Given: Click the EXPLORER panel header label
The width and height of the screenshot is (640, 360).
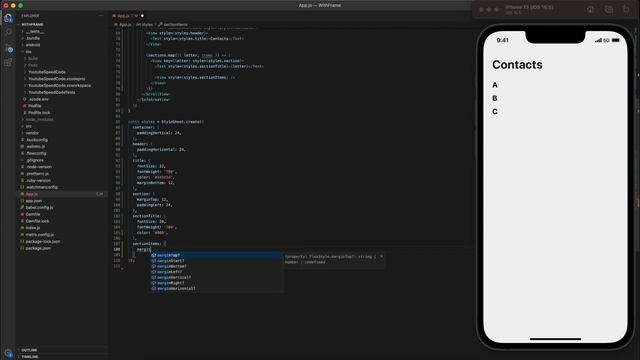Looking at the screenshot, I should coord(30,16).
